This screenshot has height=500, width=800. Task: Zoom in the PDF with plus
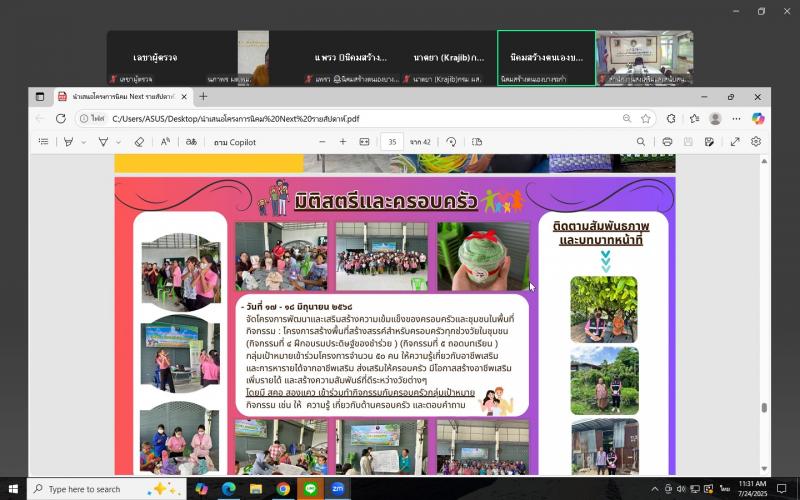click(343, 142)
